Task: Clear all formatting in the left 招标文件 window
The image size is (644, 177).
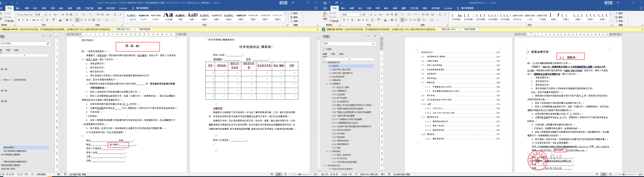Action: [x=63, y=15]
